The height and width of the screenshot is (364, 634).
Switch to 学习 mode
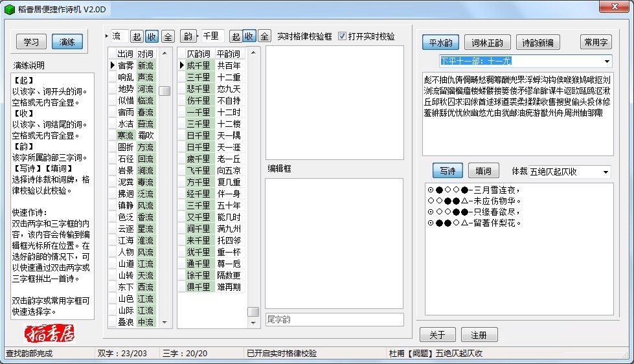click(32, 41)
